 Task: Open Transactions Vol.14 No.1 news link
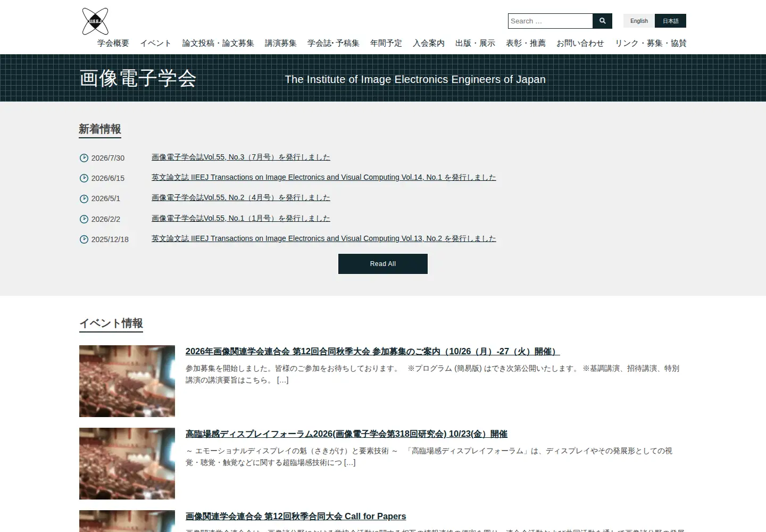324,177
